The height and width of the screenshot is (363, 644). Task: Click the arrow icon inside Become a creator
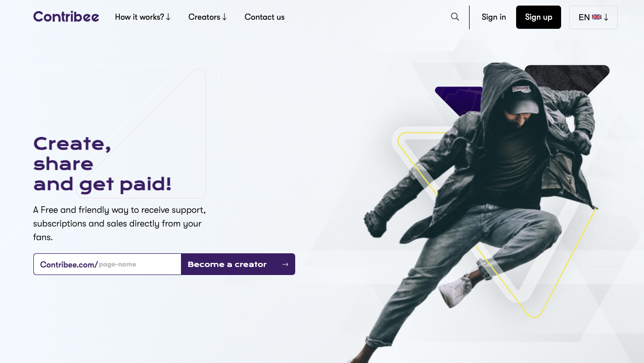pos(285,264)
